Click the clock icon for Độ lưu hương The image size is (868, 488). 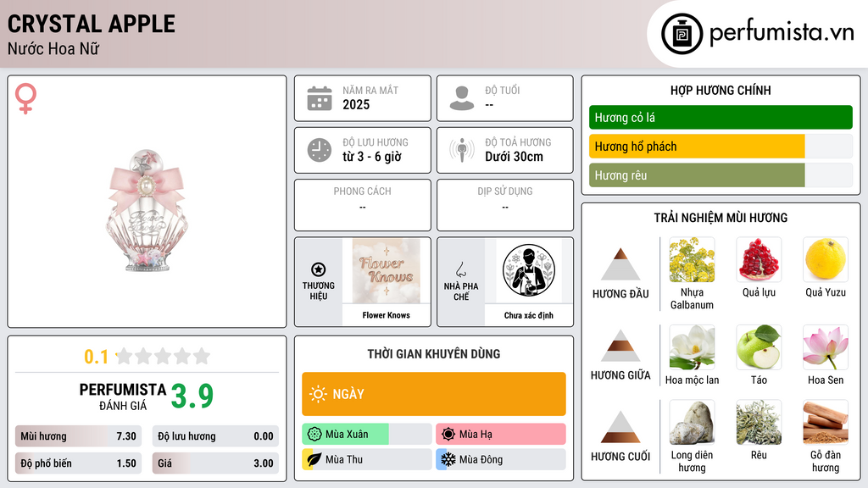point(320,150)
